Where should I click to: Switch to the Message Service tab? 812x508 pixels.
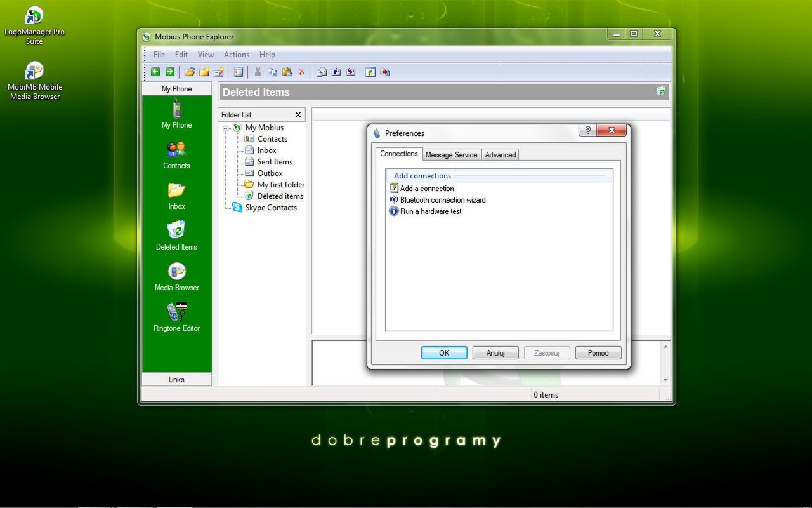pyautogui.click(x=452, y=155)
